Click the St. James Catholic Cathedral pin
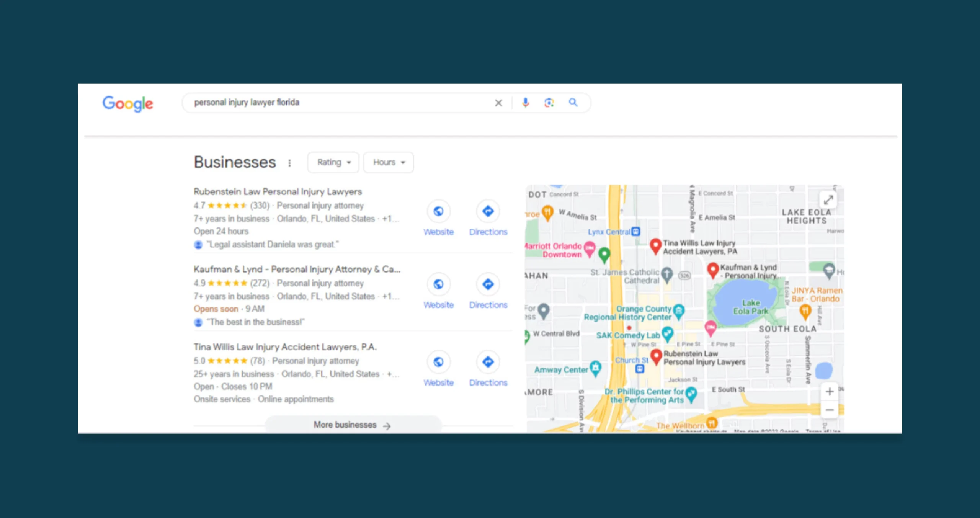This screenshot has height=518, width=980. point(667,274)
